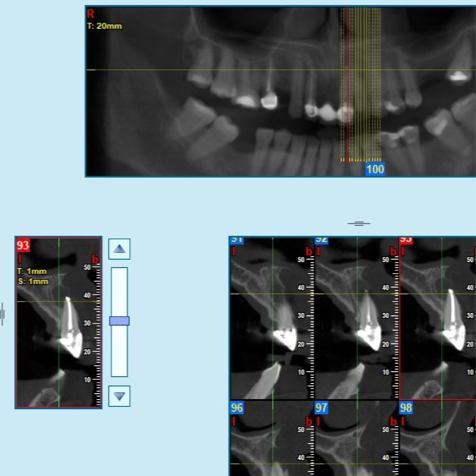Click the T: 1mm thickness label
Image resolution: width=476 pixels, height=476 pixels.
(32, 271)
